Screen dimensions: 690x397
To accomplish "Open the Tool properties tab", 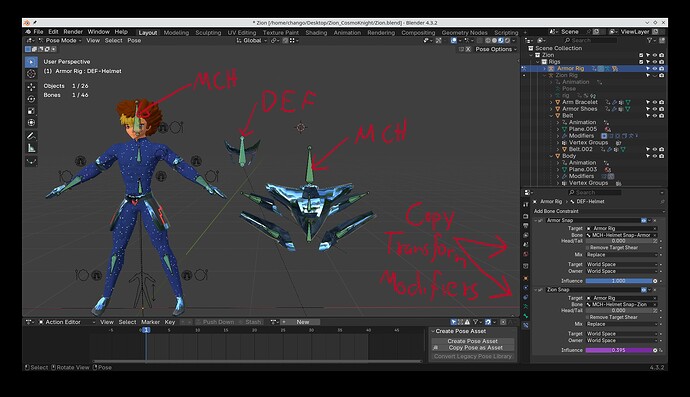I will coord(526,205).
